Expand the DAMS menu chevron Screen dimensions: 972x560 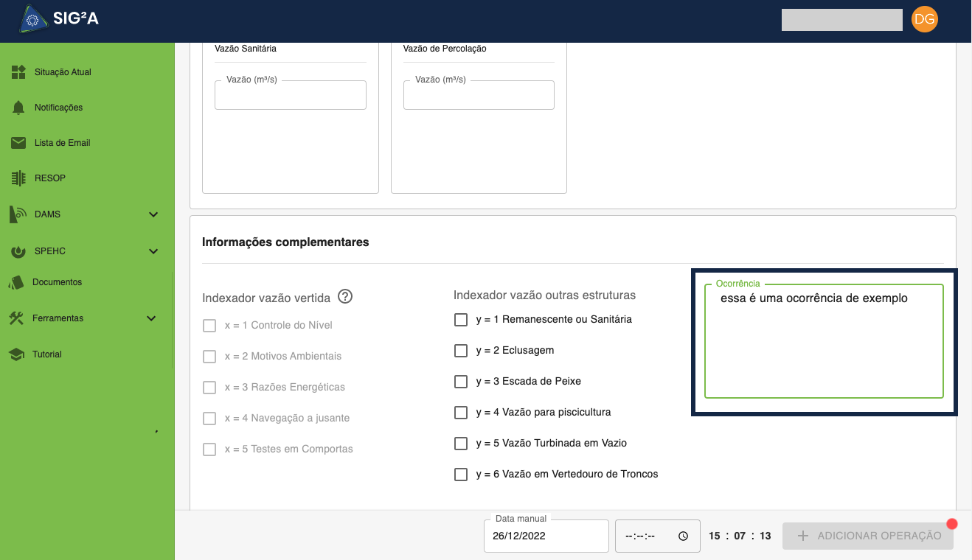pos(153,214)
